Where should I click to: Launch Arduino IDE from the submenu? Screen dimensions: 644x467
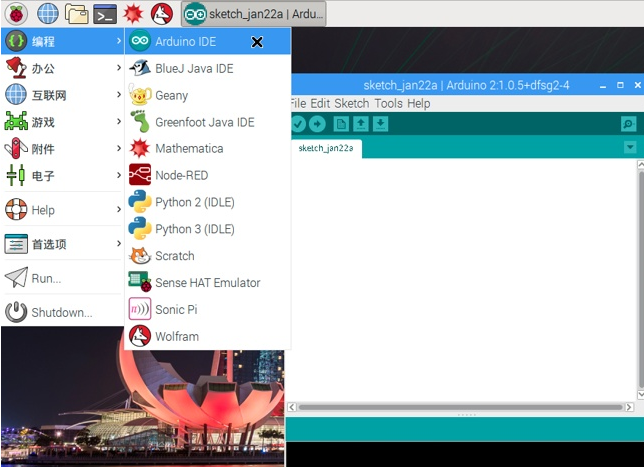(208, 41)
